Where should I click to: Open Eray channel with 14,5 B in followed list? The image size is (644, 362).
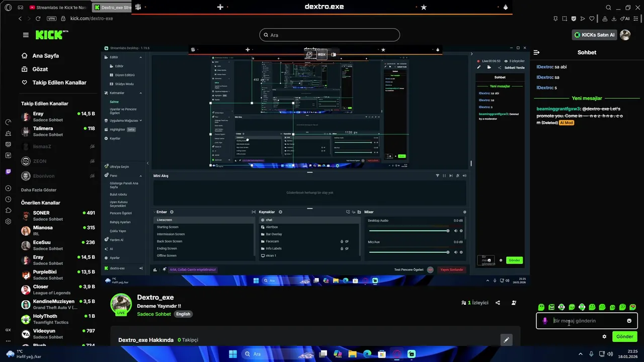58,117
